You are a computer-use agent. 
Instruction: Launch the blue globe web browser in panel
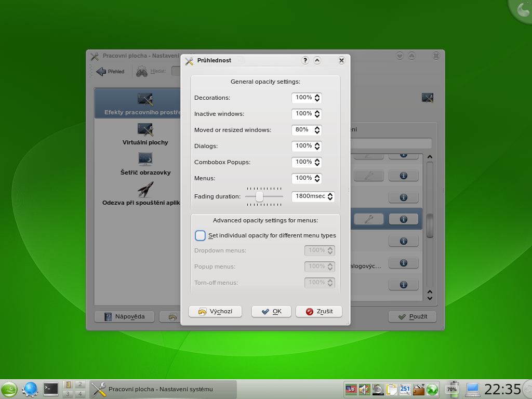pos(30,389)
